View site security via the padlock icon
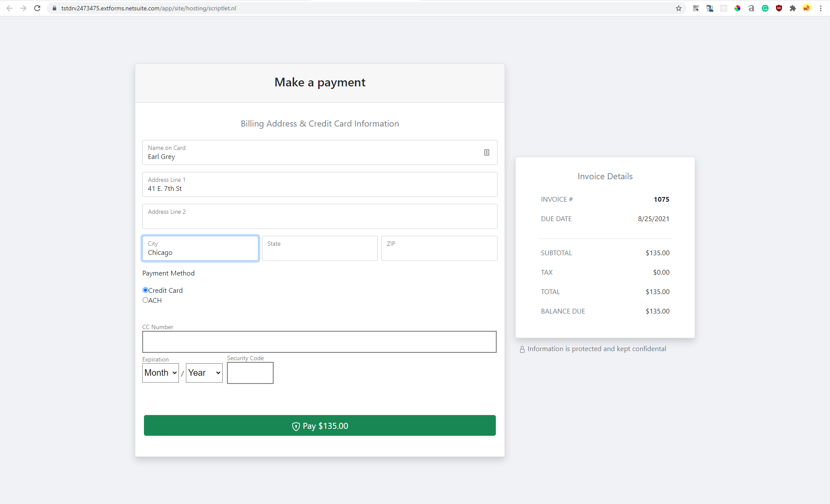The image size is (830, 504). pos(54,8)
